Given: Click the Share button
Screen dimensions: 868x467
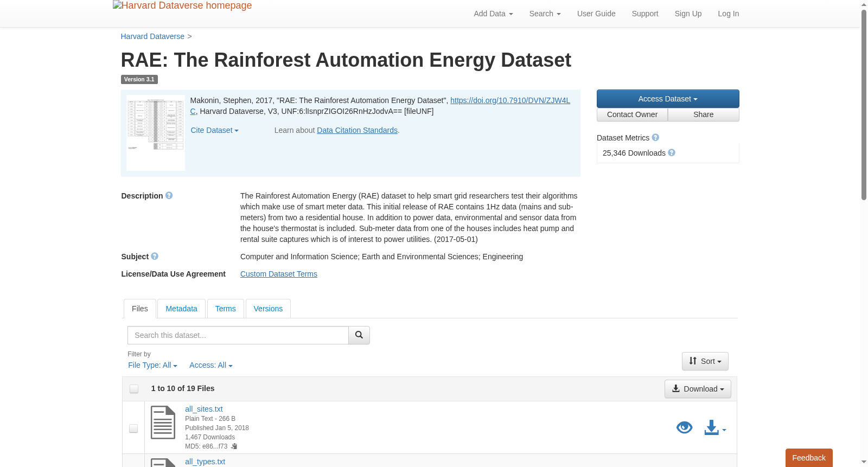Looking at the screenshot, I should click(x=704, y=114).
